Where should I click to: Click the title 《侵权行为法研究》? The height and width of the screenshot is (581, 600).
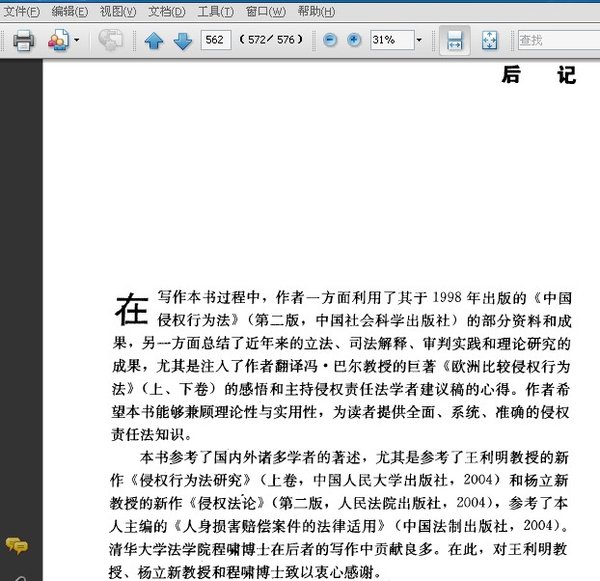click(190, 480)
